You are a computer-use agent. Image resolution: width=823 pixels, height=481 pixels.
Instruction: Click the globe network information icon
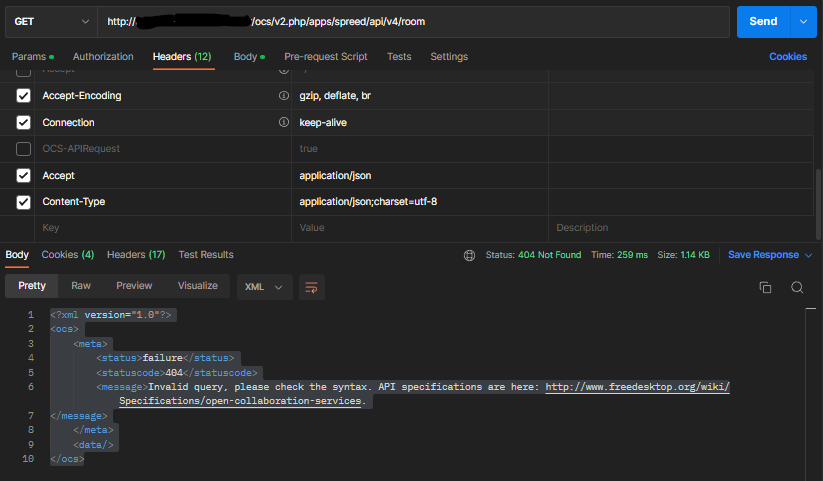469,255
